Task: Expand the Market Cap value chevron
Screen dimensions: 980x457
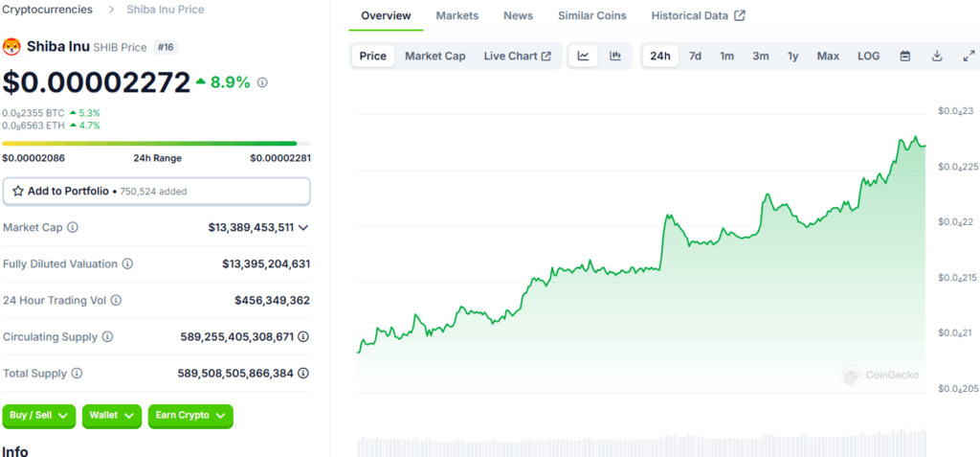Action: (x=303, y=228)
